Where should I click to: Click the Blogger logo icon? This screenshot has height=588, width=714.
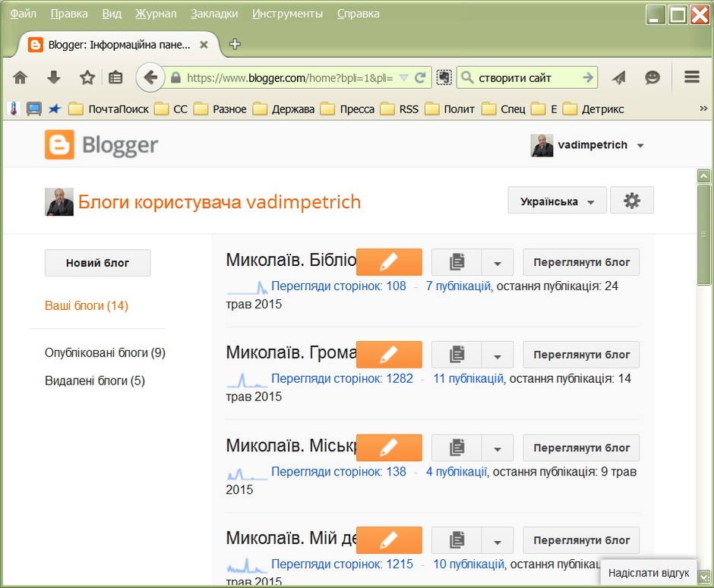click(x=59, y=145)
